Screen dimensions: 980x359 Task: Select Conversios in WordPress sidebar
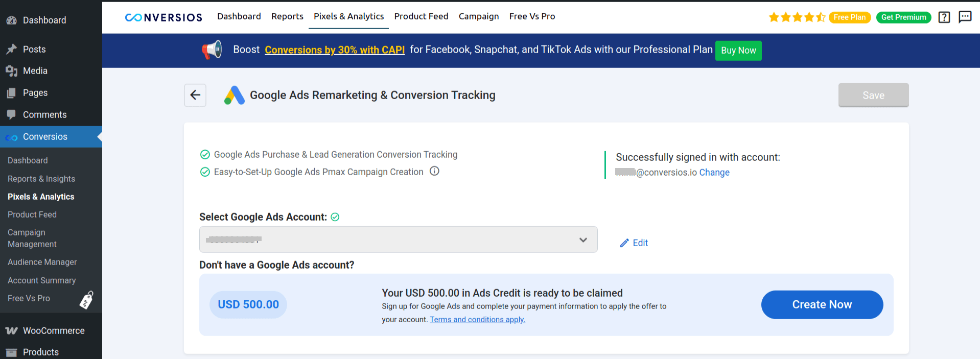pos(51,137)
